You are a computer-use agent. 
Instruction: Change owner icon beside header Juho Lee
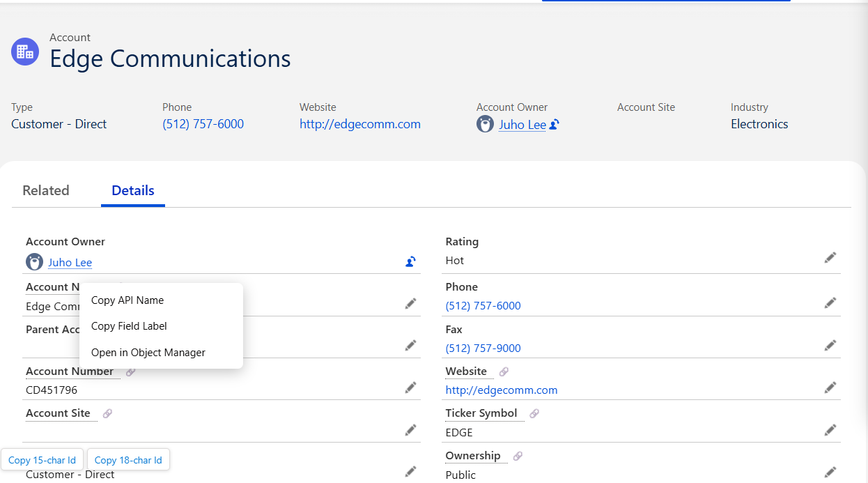point(555,125)
